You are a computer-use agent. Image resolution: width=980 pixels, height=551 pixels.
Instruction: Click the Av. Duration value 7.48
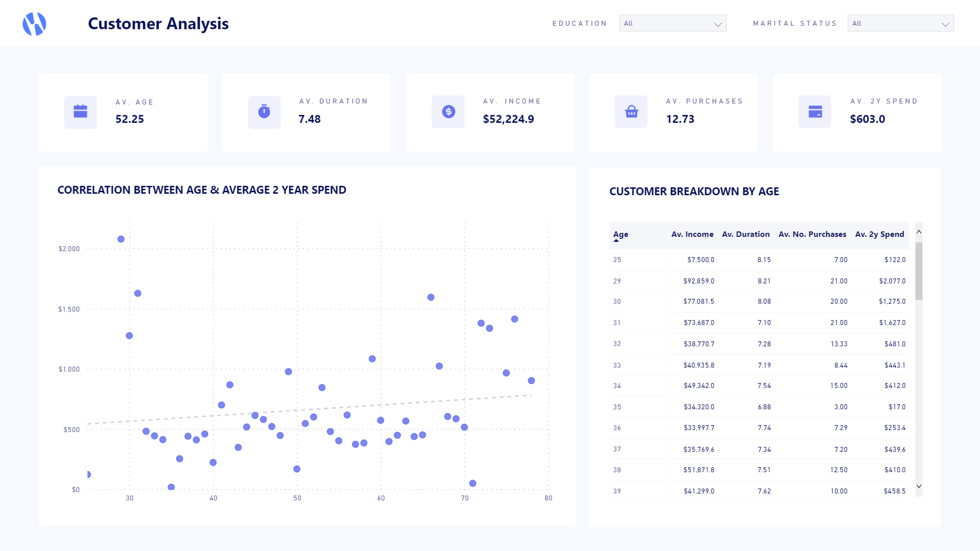click(x=309, y=119)
